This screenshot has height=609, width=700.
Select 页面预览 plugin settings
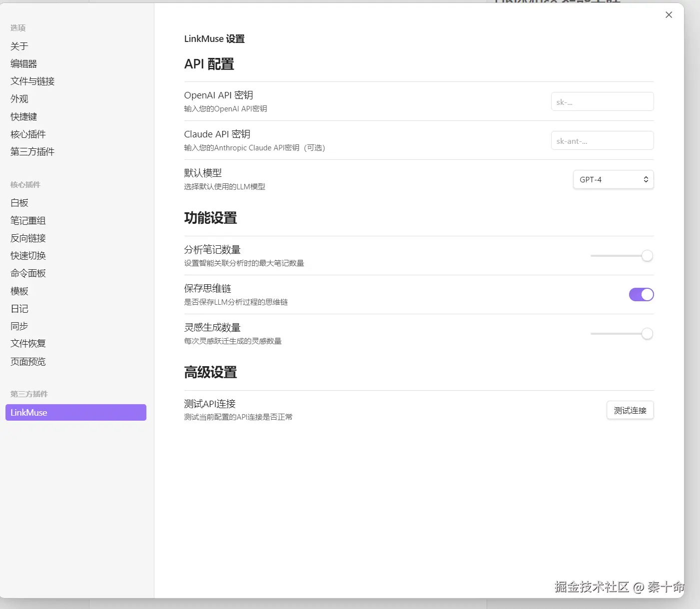[x=28, y=362]
